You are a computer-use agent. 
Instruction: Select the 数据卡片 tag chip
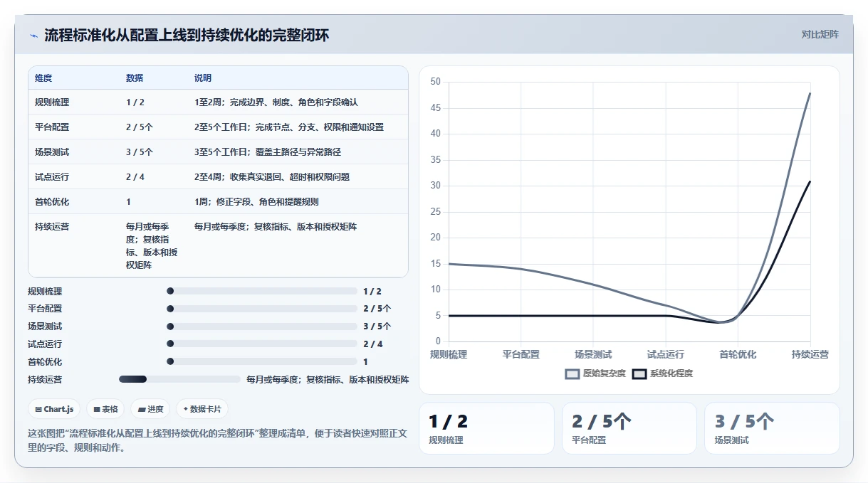tap(202, 409)
